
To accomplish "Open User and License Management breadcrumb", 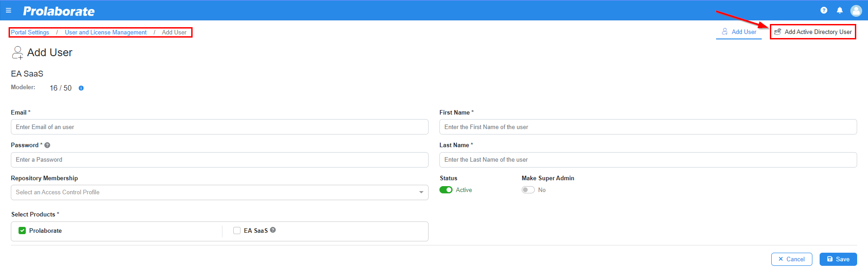I will [106, 32].
